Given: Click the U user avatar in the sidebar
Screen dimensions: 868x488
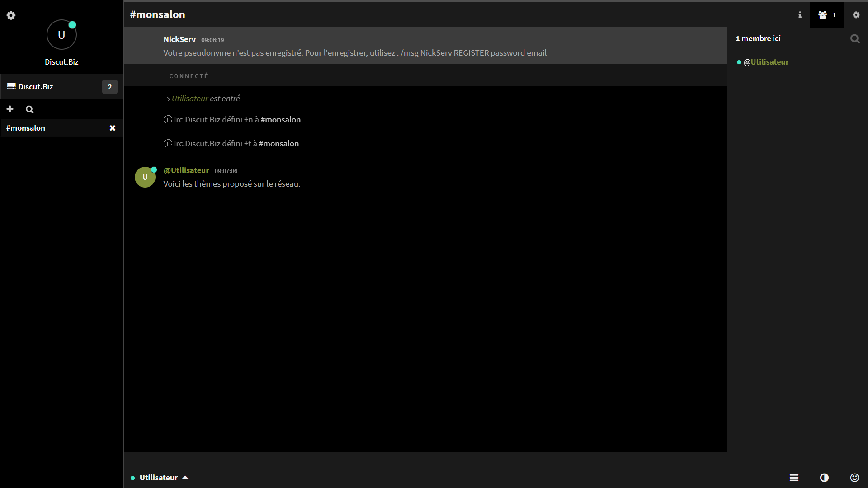Looking at the screenshot, I should (x=61, y=35).
